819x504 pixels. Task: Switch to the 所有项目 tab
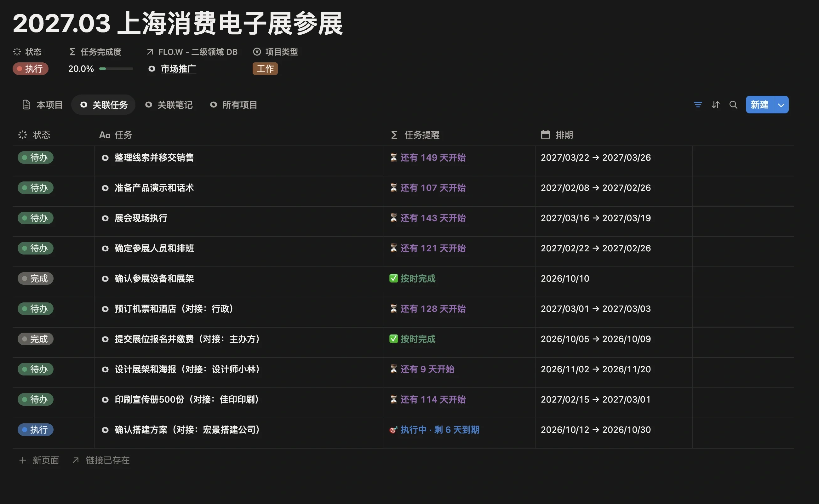(x=234, y=105)
